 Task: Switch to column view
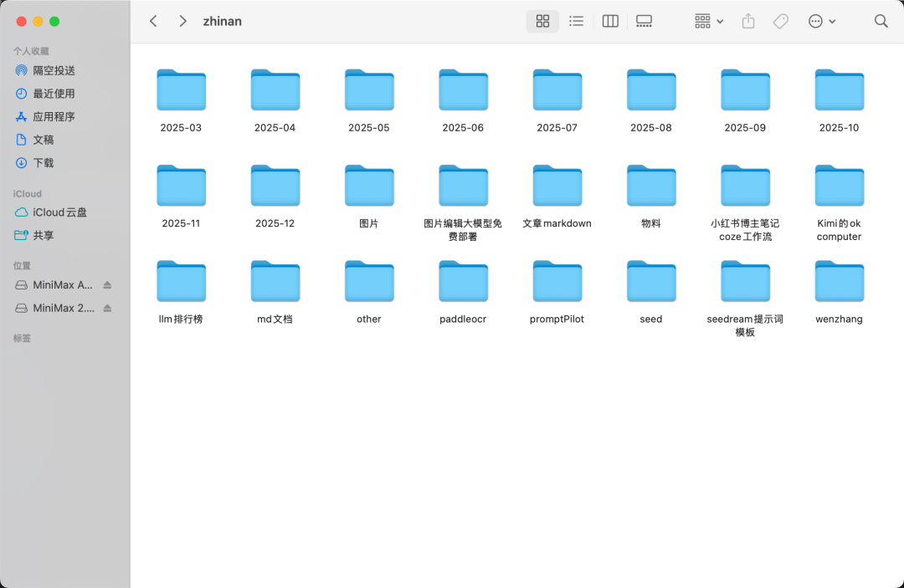(x=610, y=22)
